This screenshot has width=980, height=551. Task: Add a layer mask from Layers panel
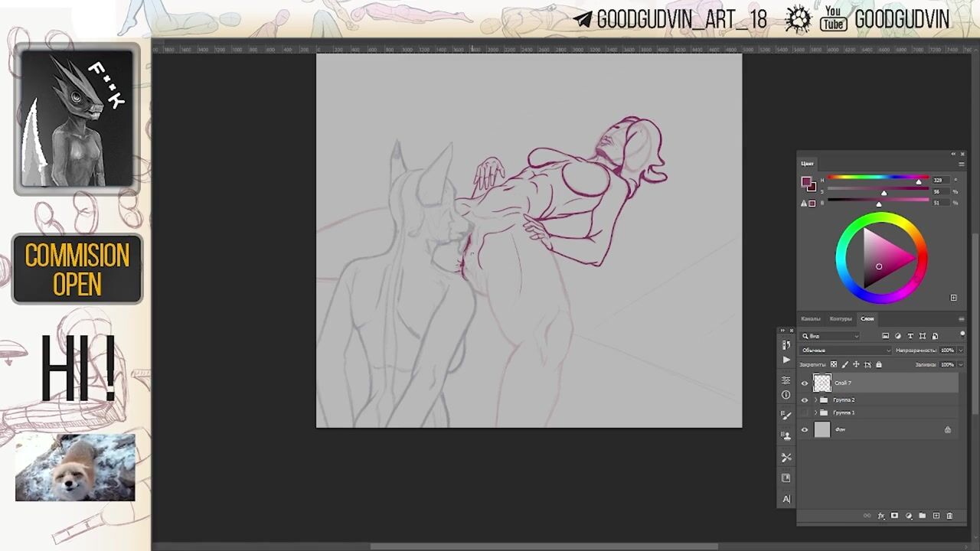pos(894,516)
